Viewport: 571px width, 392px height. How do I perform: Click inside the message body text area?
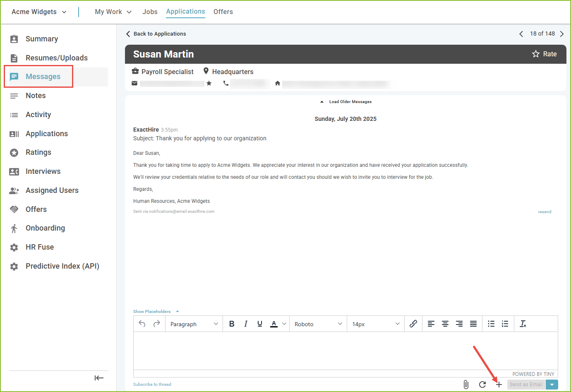coord(345,350)
